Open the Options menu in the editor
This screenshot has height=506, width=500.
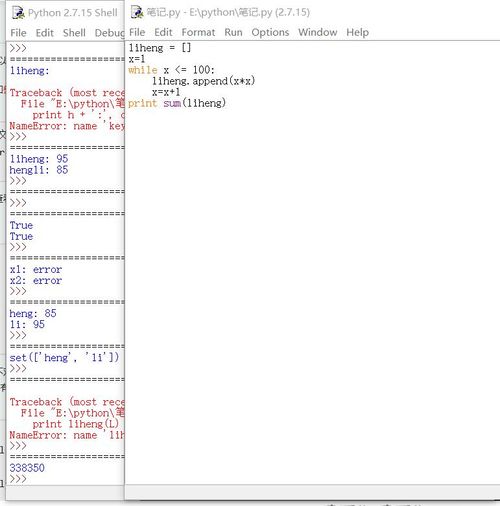pos(270,32)
